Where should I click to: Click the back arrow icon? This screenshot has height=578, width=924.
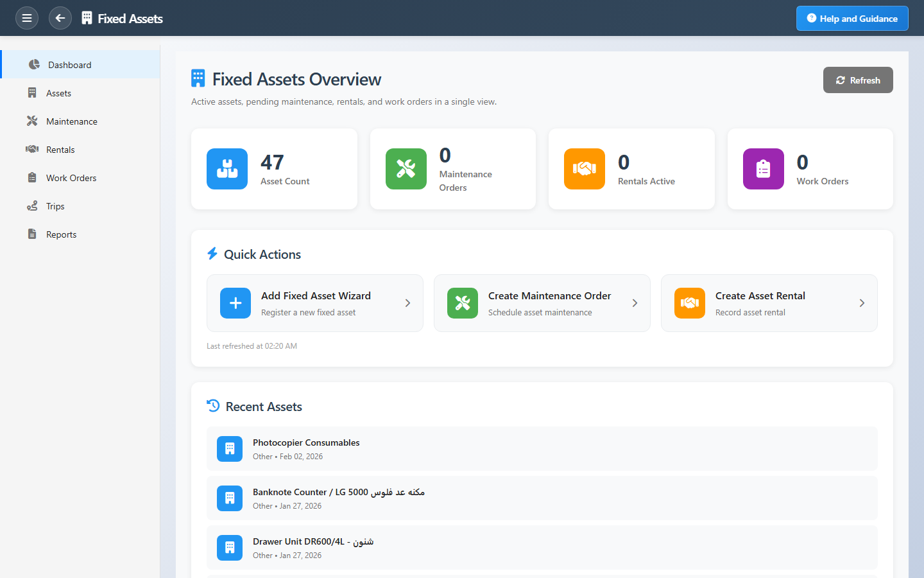(x=60, y=18)
